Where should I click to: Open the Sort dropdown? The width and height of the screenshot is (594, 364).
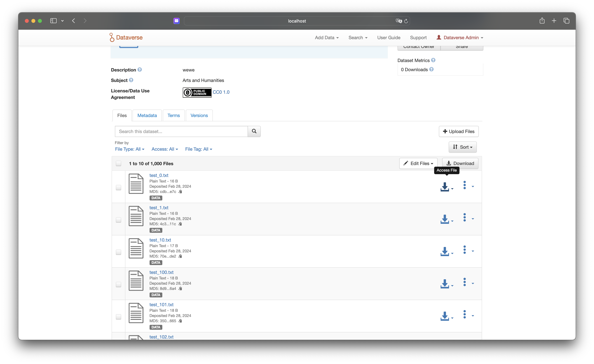[x=462, y=147]
